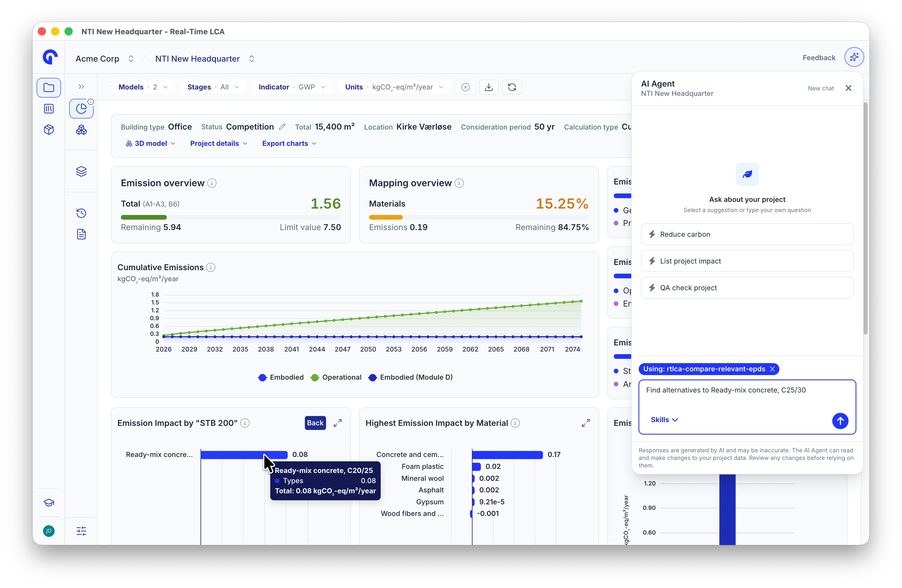
Task: Open the settings sliders icon
Action: pos(81,531)
